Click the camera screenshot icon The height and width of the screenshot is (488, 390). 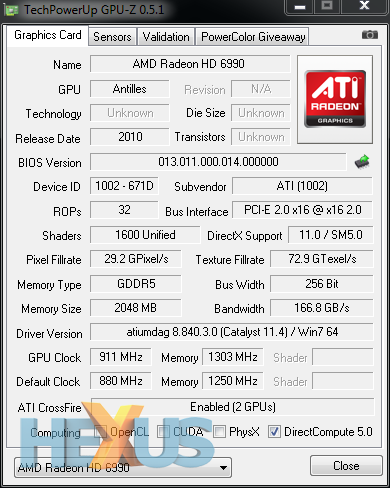[x=370, y=34]
